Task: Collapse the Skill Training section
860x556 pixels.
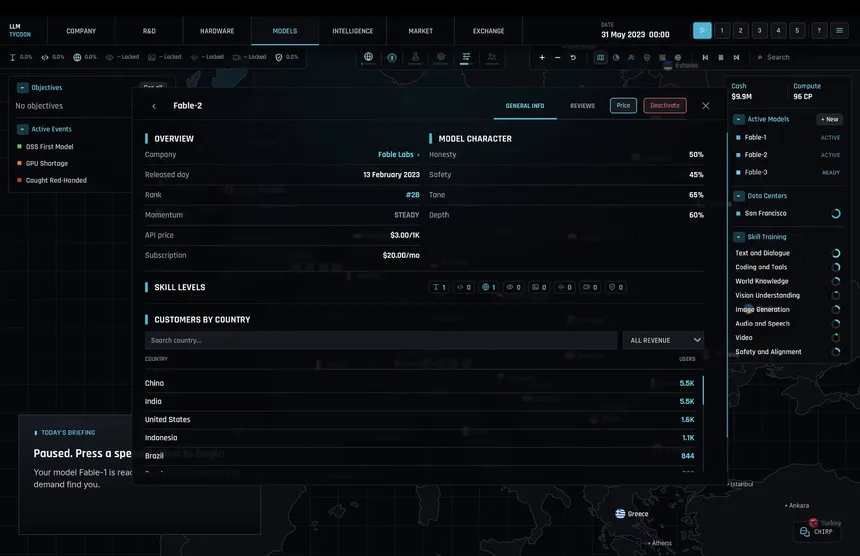Action: [739, 237]
